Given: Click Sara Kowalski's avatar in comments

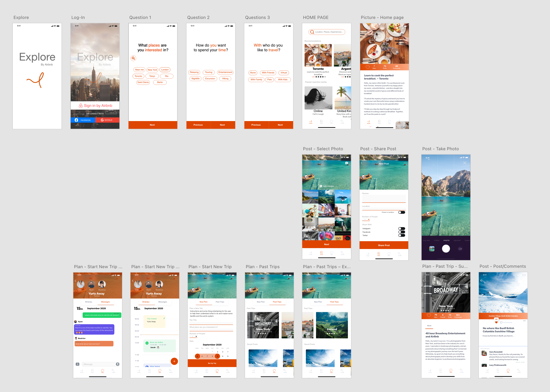Looking at the screenshot, I should [x=484, y=353].
